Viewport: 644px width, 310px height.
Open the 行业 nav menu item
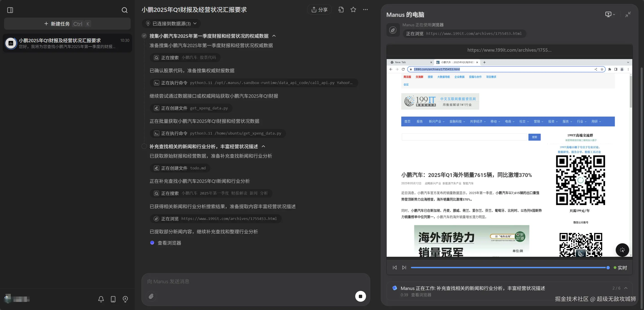click(x=582, y=121)
